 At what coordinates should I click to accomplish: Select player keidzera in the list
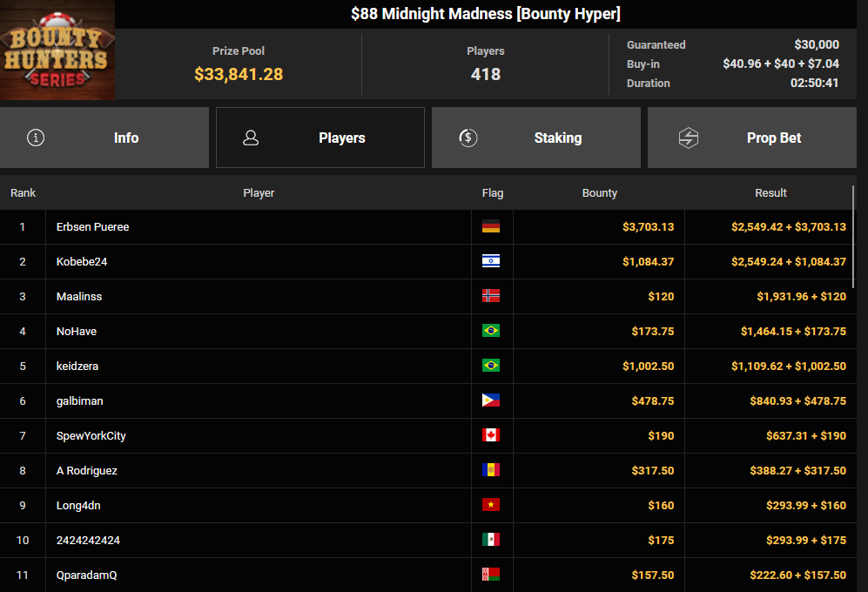point(77,367)
